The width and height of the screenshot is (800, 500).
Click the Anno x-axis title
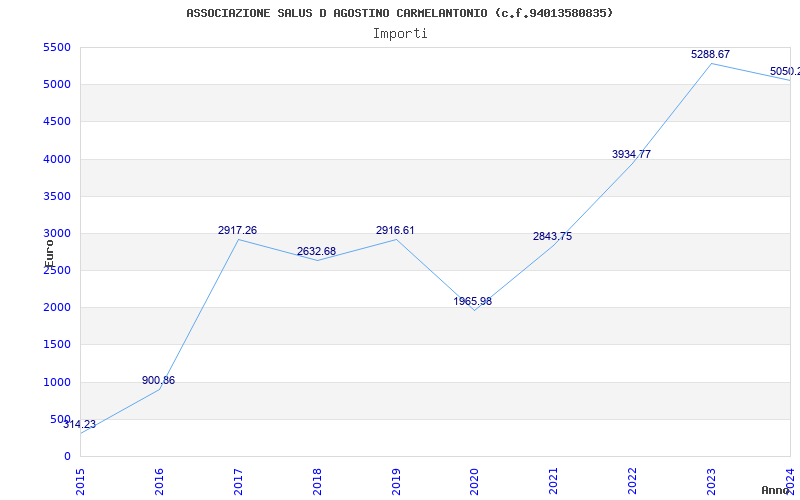point(776,490)
